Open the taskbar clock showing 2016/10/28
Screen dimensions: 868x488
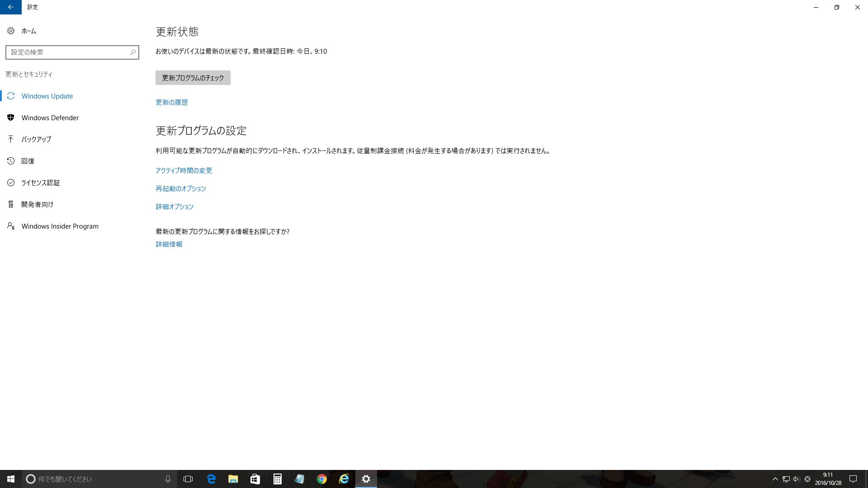coord(828,479)
